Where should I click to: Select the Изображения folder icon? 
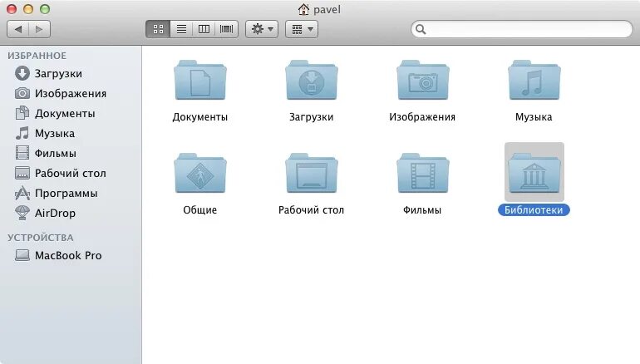point(423,80)
